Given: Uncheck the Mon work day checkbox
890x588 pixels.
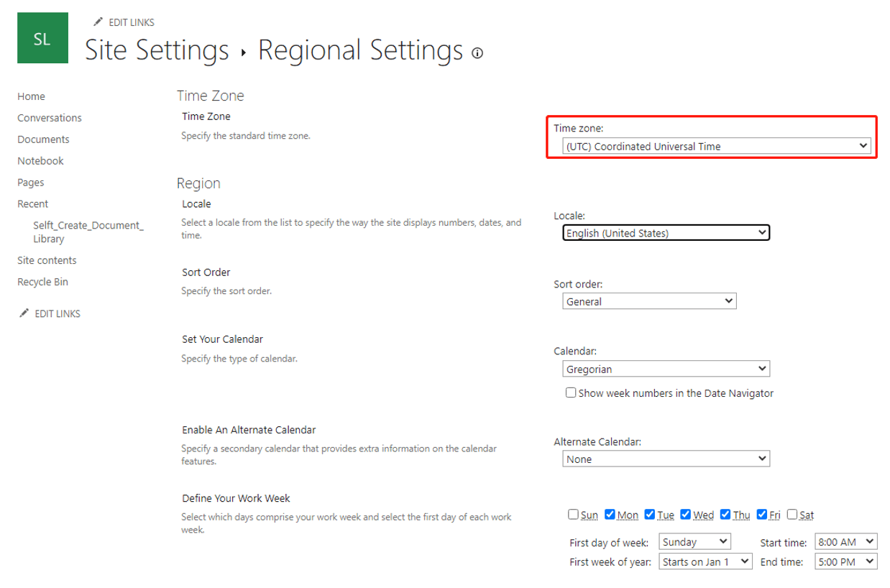Looking at the screenshot, I should pyautogui.click(x=610, y=514).
